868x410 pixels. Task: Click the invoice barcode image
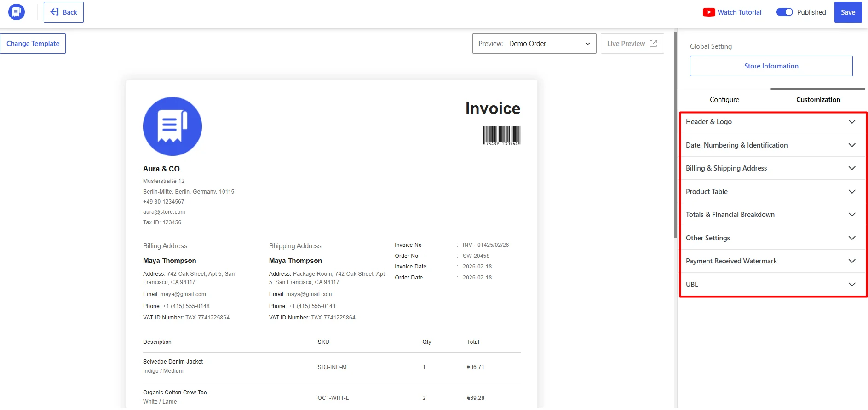pos(501,136)
